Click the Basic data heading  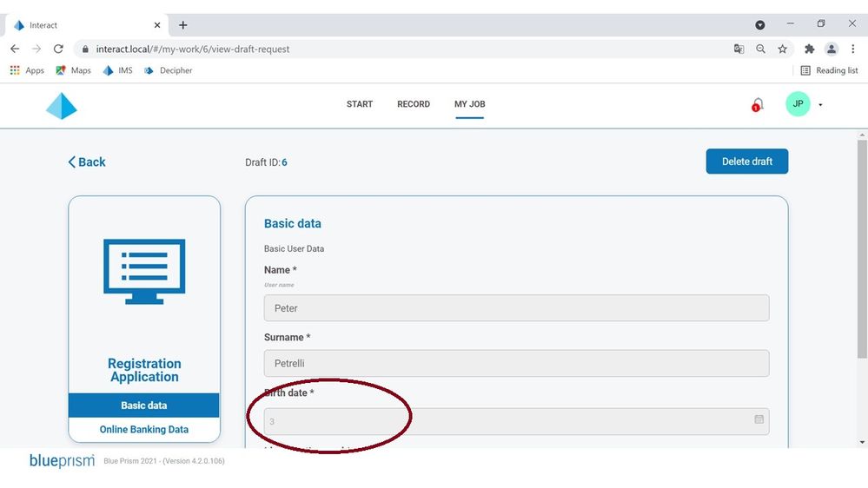point(292,223)
